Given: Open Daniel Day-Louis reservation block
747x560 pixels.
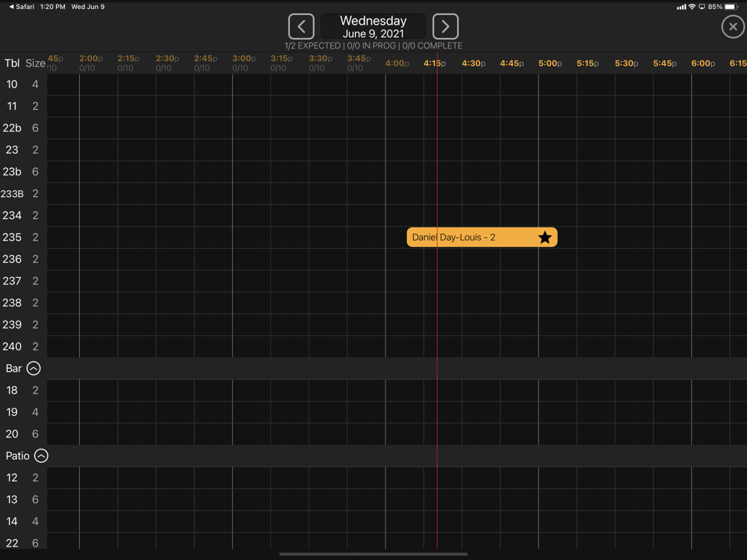Looking at the screenshot, I should click(482, 237).
